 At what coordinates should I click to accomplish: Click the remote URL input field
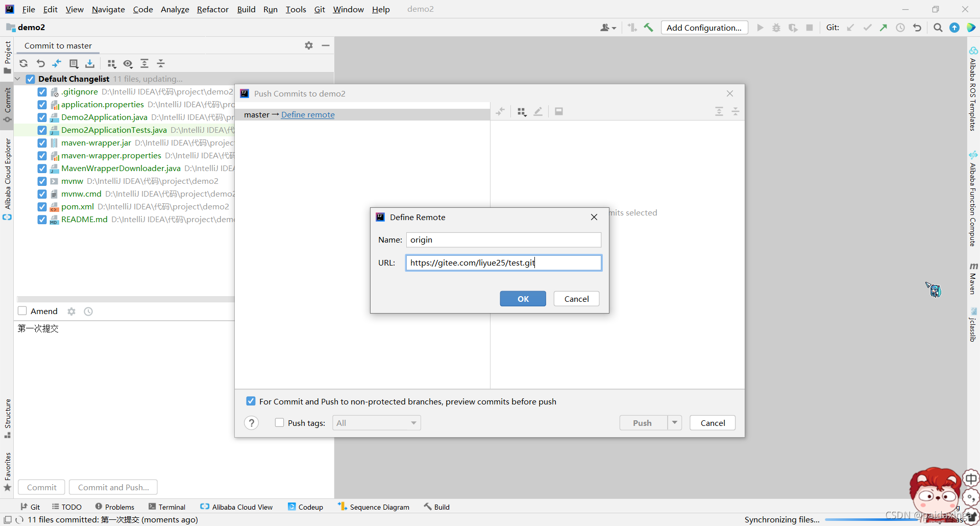tap(504, 263)
